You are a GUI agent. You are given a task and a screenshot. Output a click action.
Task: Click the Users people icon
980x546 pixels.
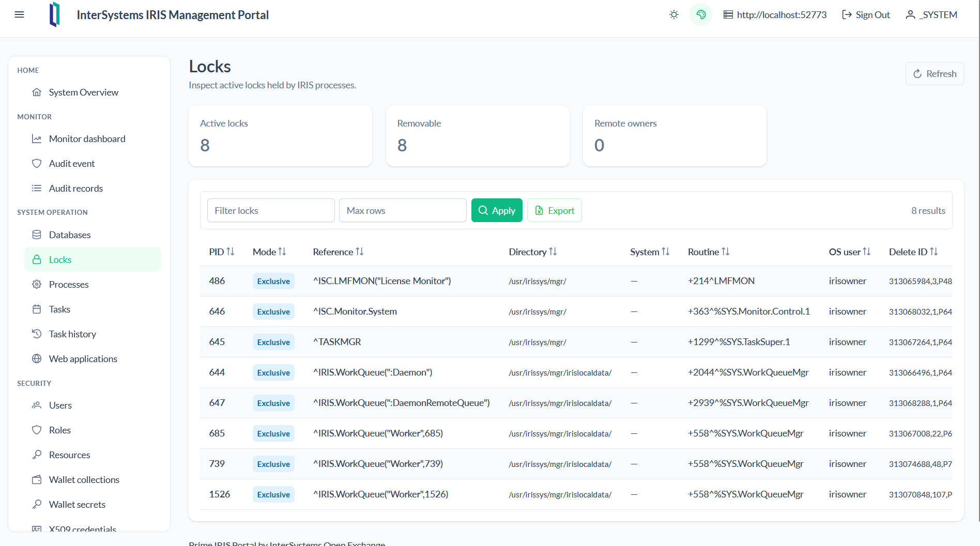37,405
